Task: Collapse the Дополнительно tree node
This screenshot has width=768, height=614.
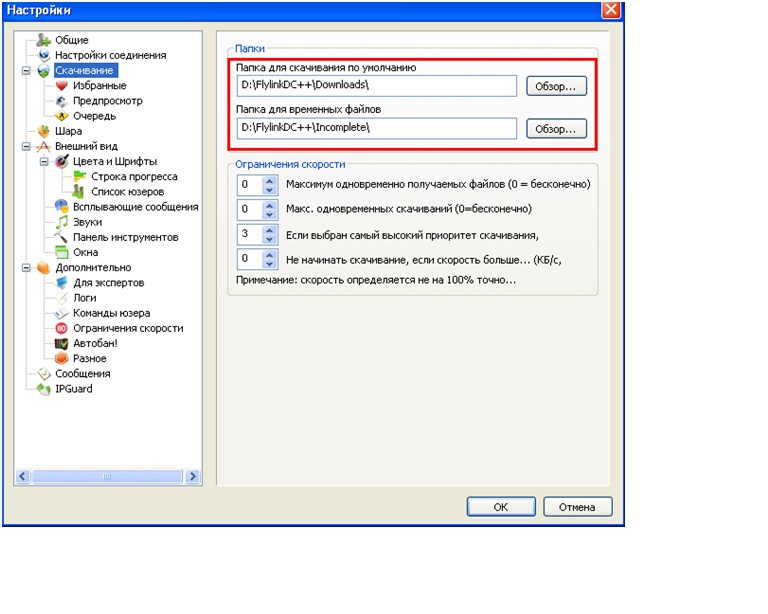Action: point(26,268)
